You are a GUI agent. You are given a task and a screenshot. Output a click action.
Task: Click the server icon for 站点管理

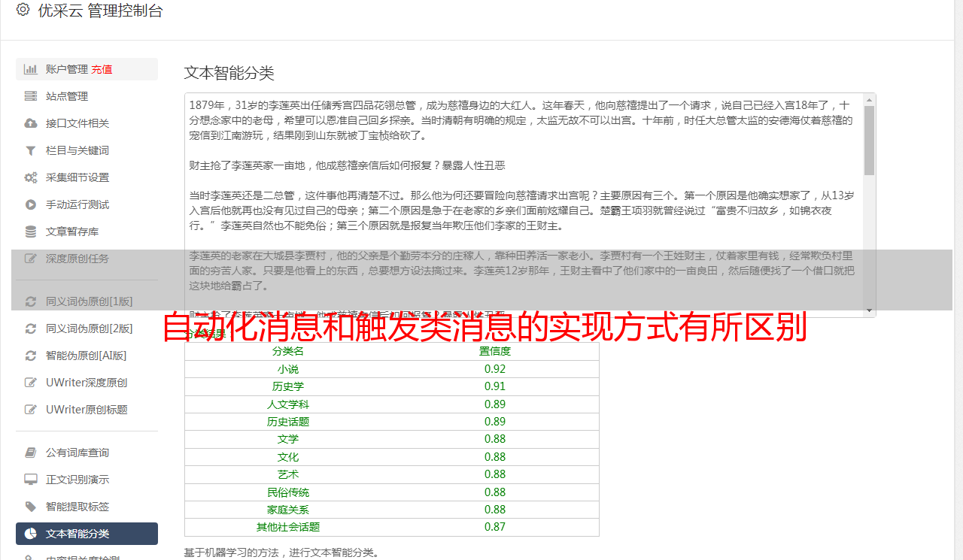31,96
